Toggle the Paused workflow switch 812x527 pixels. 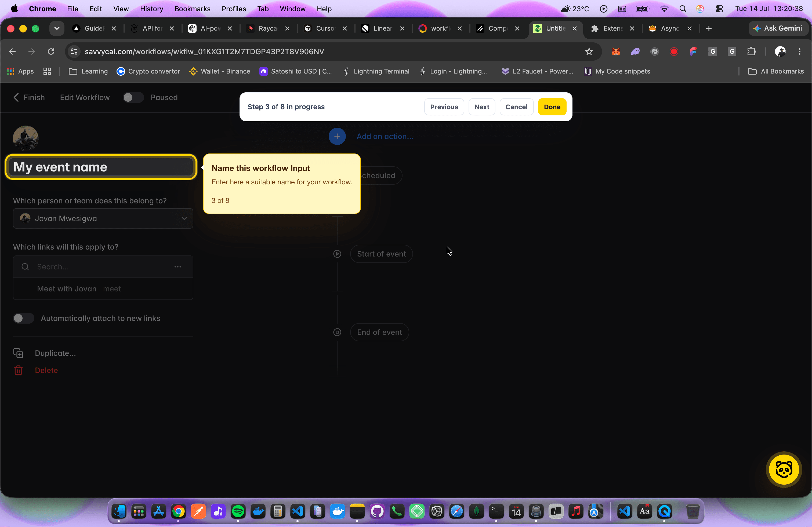[x=133, y=97]
